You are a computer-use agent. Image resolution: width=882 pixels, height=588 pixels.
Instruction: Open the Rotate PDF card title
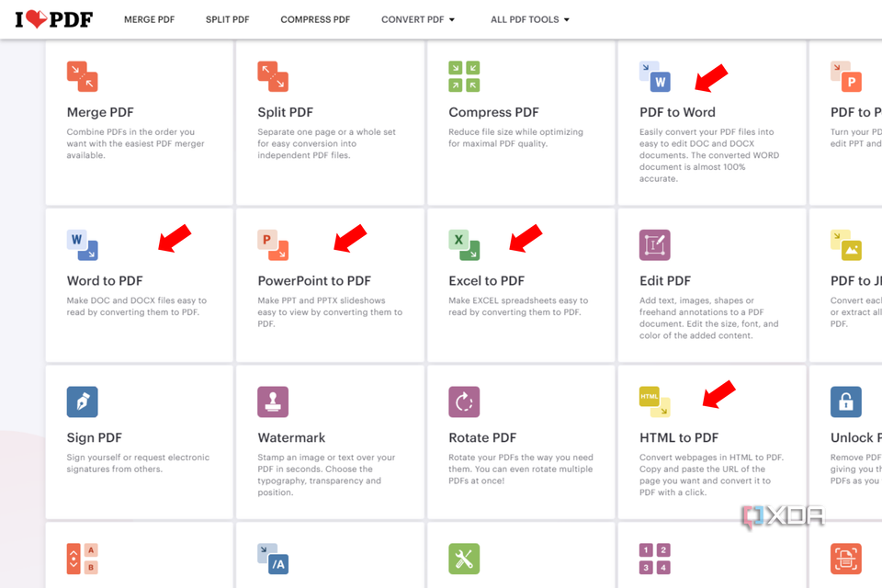(482, 438)
